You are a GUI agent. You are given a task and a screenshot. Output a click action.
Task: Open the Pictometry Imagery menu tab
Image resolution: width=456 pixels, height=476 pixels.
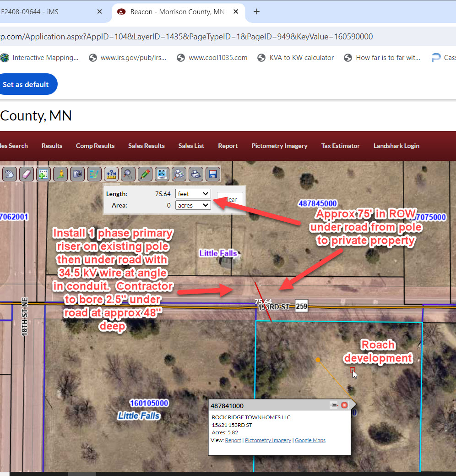(279, 146)
